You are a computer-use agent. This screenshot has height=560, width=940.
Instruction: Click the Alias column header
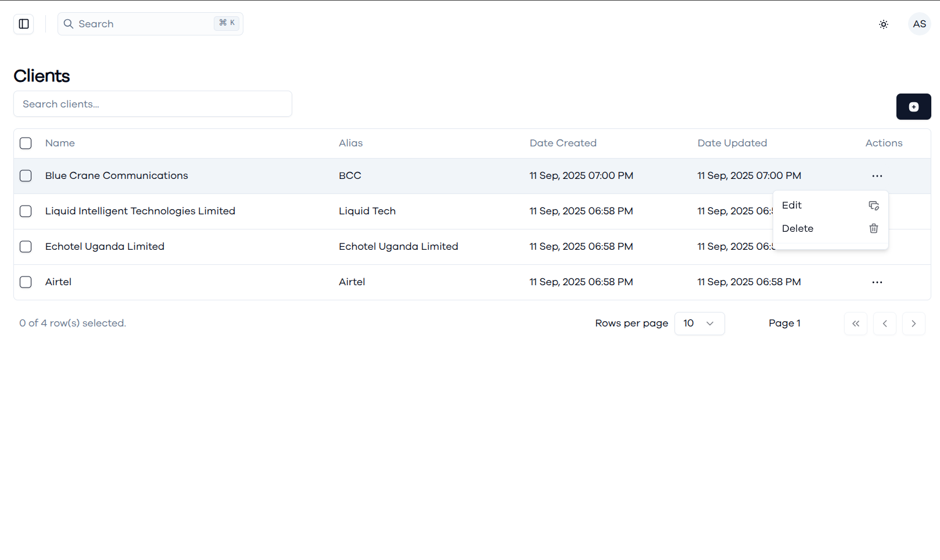point(351,143)
